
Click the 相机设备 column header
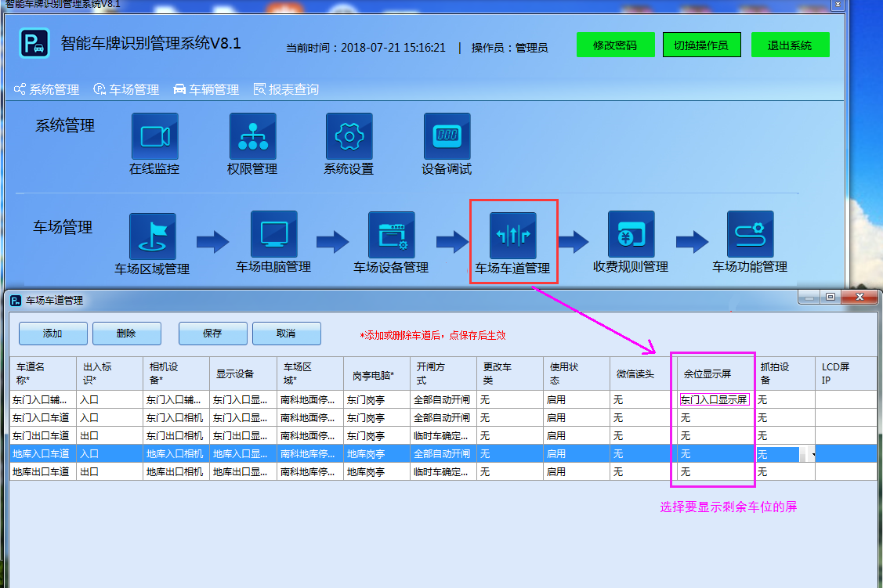[x=176, y=373]
